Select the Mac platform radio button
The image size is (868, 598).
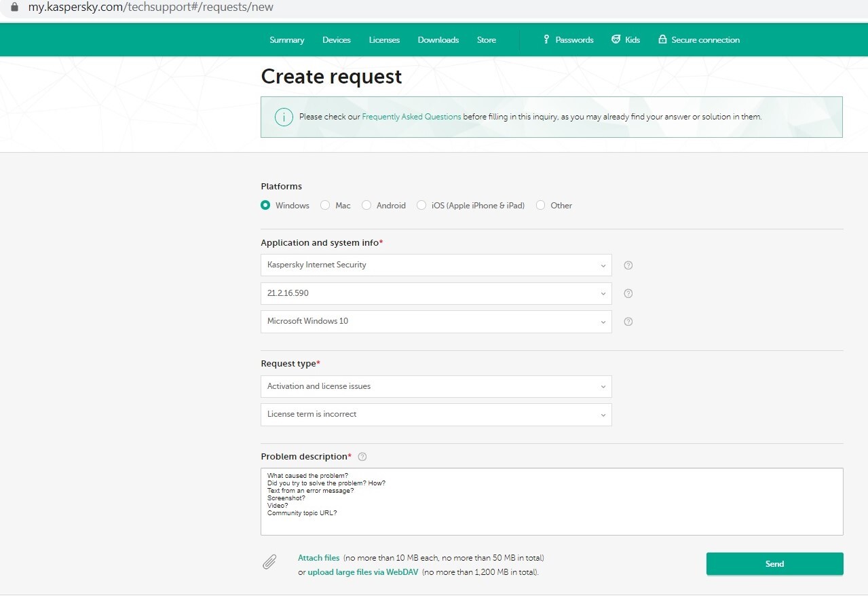click(325, 205)
